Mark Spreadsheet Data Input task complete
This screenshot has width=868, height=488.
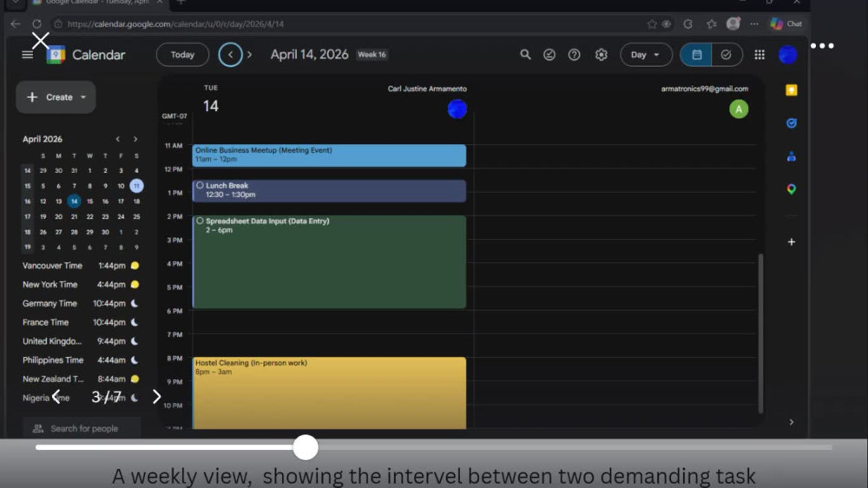200,221
